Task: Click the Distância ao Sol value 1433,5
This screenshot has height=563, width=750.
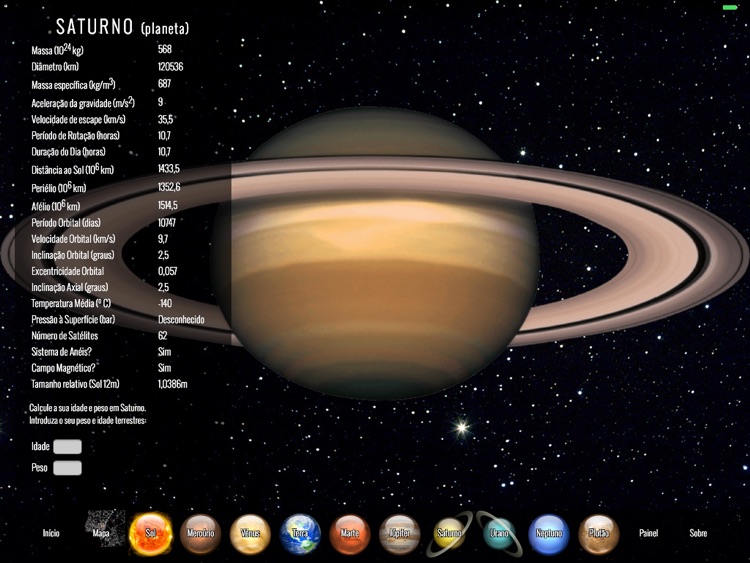Action: pos(169,169)
